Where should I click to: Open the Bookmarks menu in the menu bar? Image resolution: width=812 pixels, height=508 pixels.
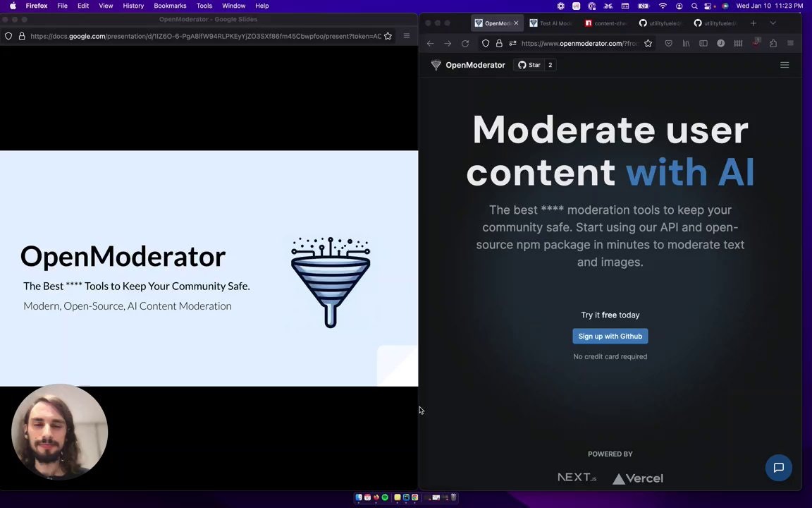click(x=170, y=6)
